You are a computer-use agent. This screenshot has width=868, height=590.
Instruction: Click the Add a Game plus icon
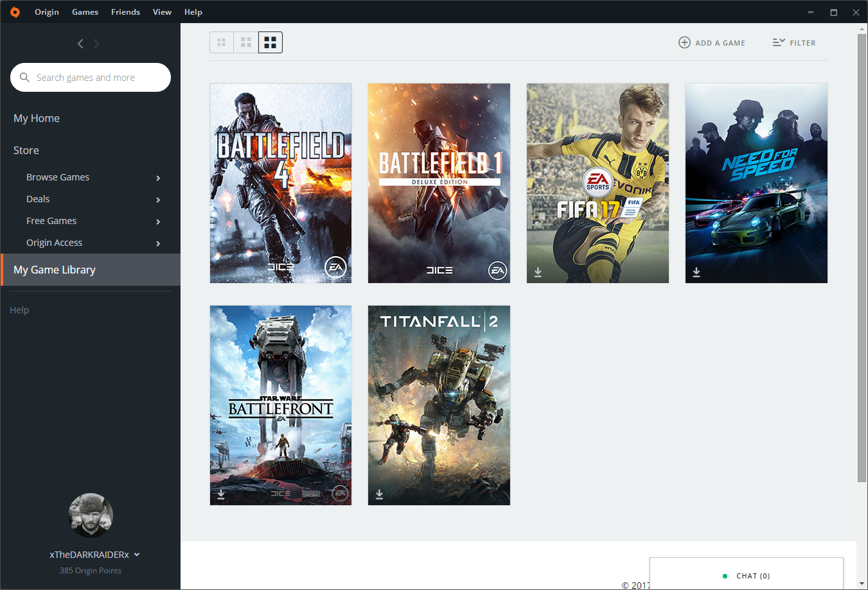pyautogui.click(x=684, y=42)
